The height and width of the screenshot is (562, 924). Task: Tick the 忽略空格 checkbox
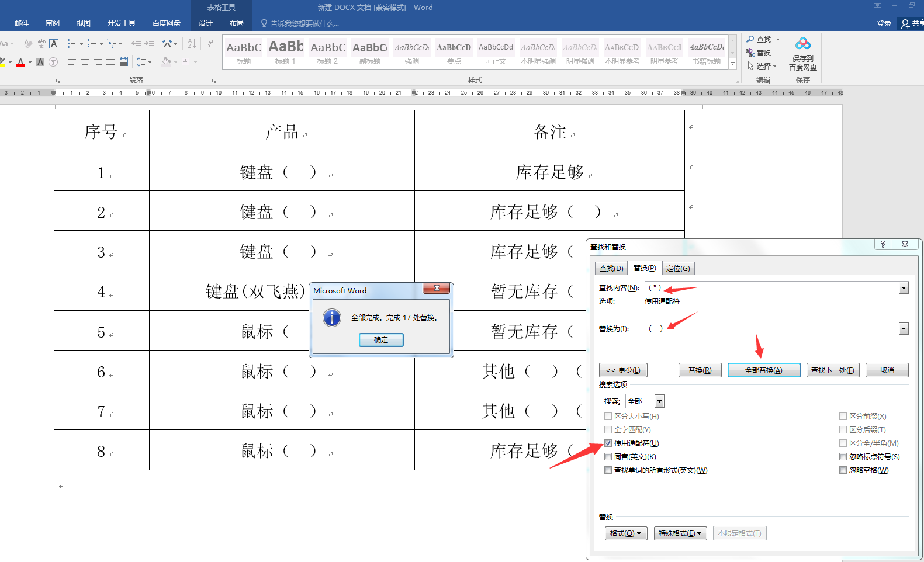point(843,470)
